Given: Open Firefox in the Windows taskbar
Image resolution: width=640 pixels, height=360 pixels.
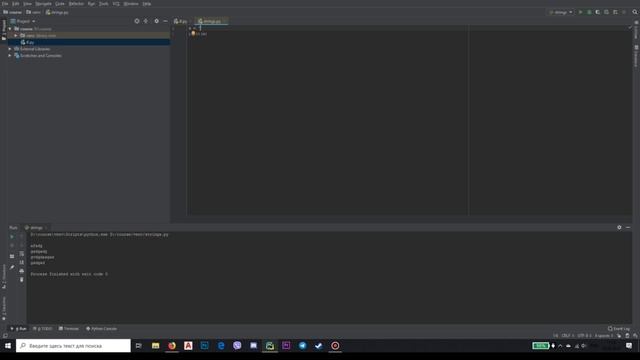Looking at the screenshot, I should pos(172,346).
